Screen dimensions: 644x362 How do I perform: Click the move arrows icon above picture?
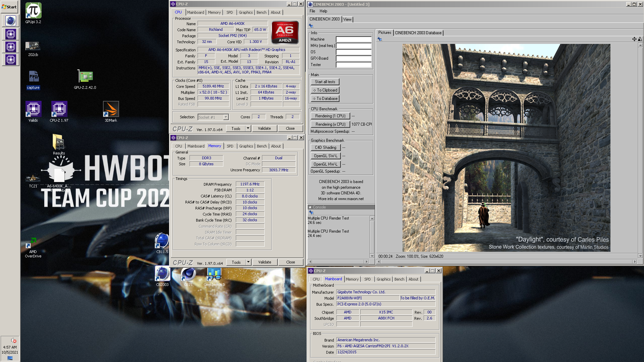(634, 39)
